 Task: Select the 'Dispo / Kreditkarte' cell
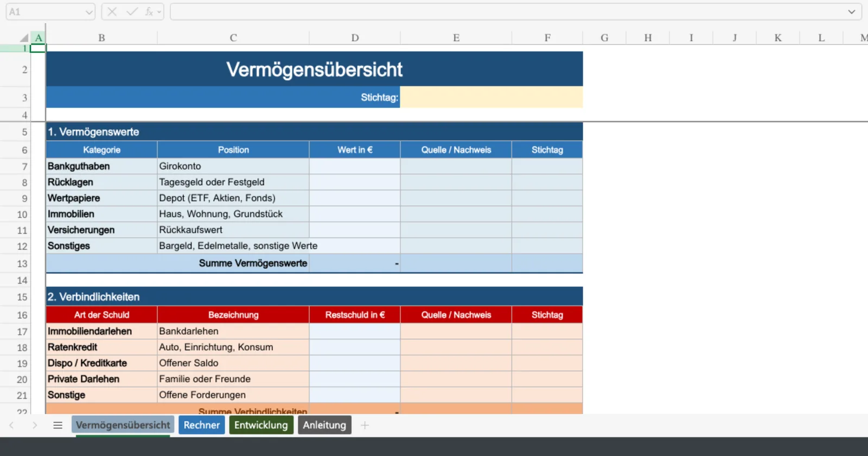[x=102, y=363]
